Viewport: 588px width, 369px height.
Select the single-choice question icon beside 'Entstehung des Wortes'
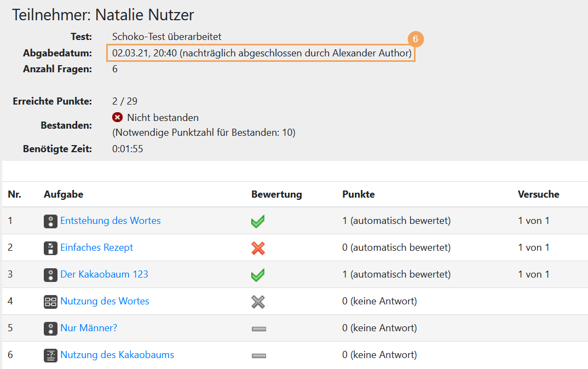tap(51, 221)
